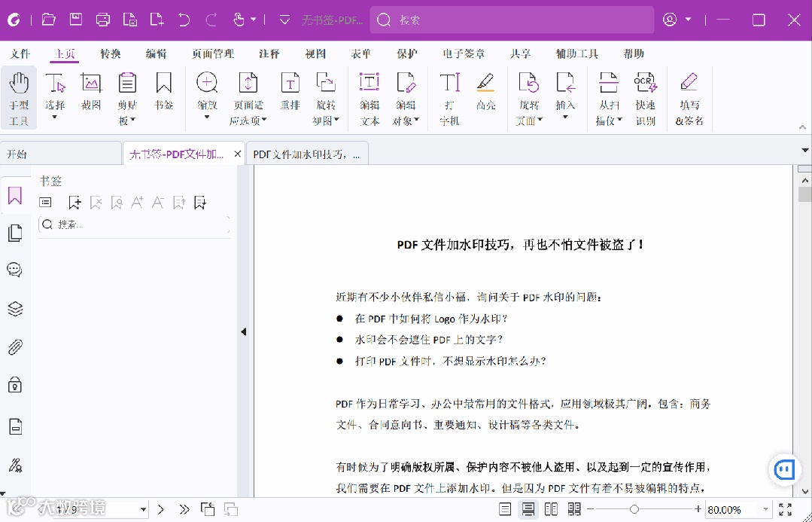Click the Save disk icon

point(76,20)
